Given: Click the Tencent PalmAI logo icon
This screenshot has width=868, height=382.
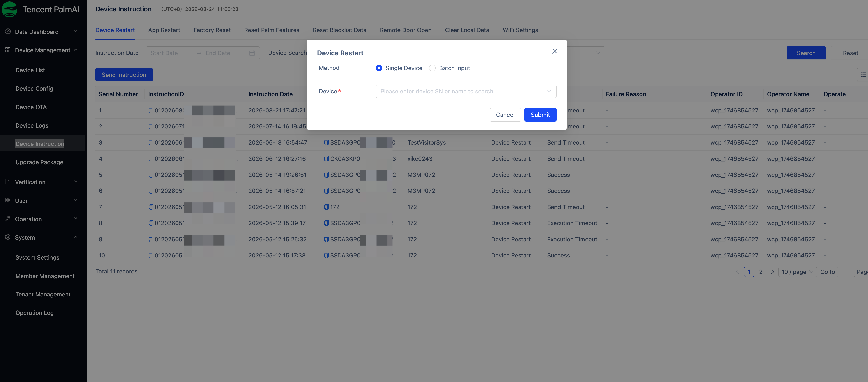Looking at the screenshot, I should [10, 9].
